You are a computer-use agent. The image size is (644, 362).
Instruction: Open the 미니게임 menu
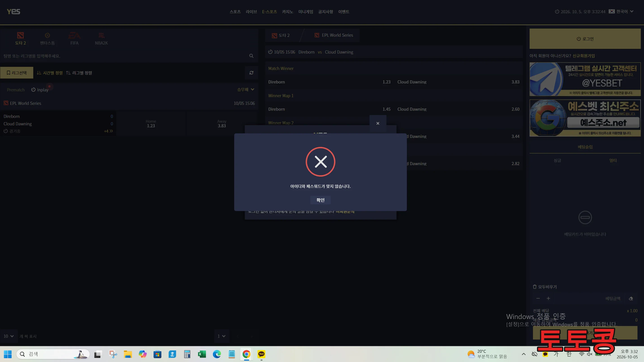[x=305, y=12]
